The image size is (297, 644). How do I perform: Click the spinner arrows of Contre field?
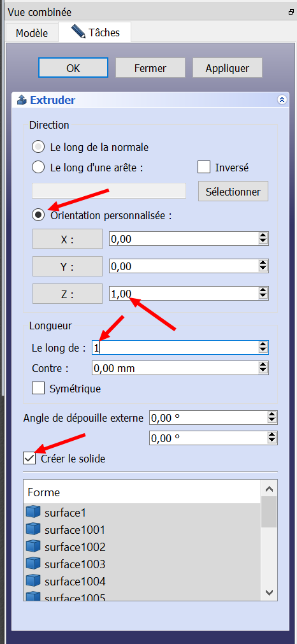click(x=263, y=368)
